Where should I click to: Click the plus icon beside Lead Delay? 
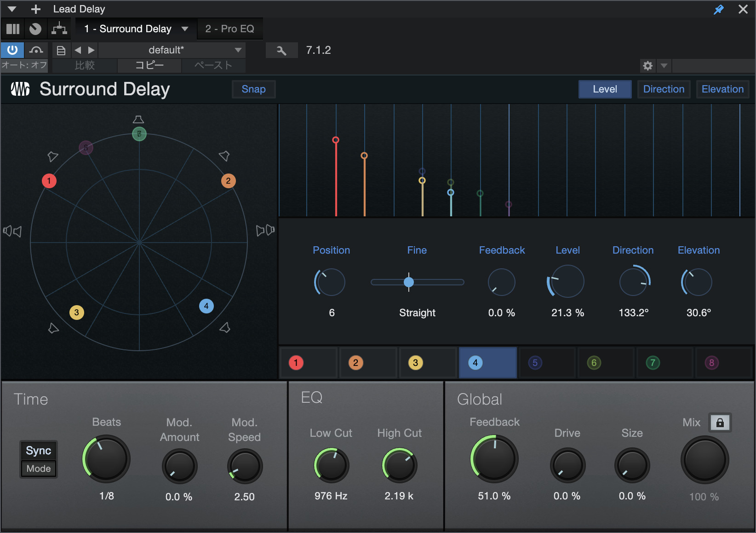(x=36, y=9)
